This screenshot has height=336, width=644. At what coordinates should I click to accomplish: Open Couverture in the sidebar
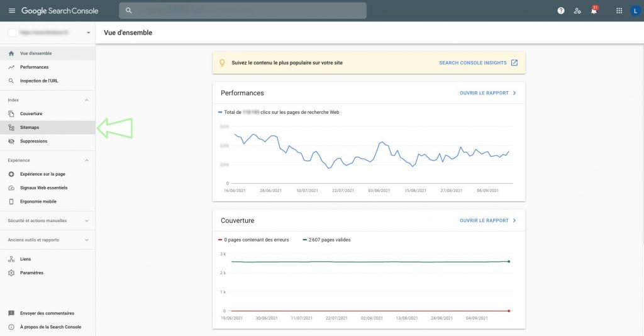(x=31, y=113)
